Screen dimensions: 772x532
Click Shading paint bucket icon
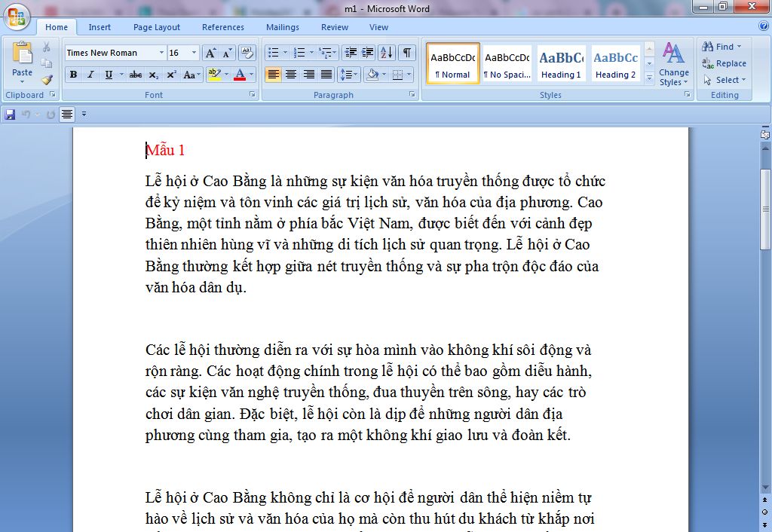pyautogui.click(x=372, y=75)
